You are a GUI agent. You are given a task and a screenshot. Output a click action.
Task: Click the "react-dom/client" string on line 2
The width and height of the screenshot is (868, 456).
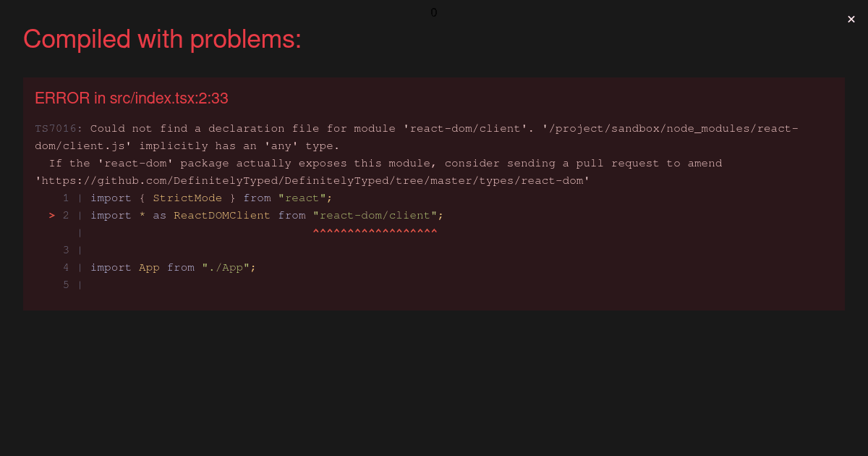pyautogui.click(x=375, y=216)
